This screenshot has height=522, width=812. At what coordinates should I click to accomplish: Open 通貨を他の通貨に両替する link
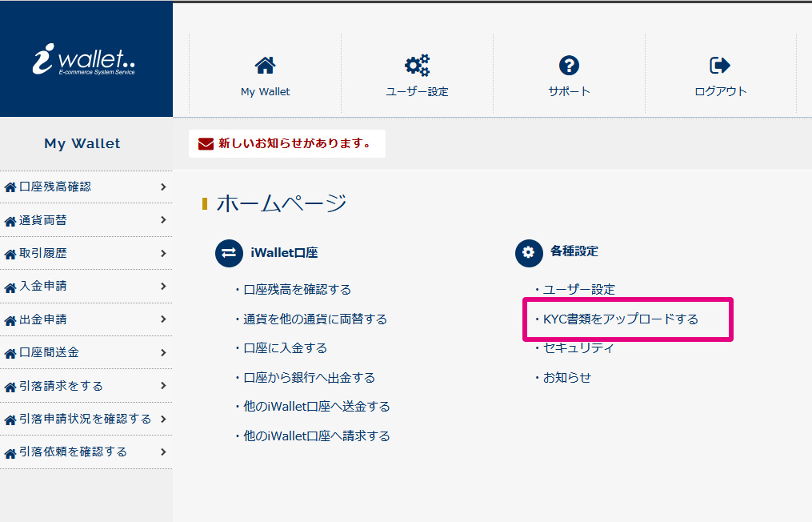315,319
